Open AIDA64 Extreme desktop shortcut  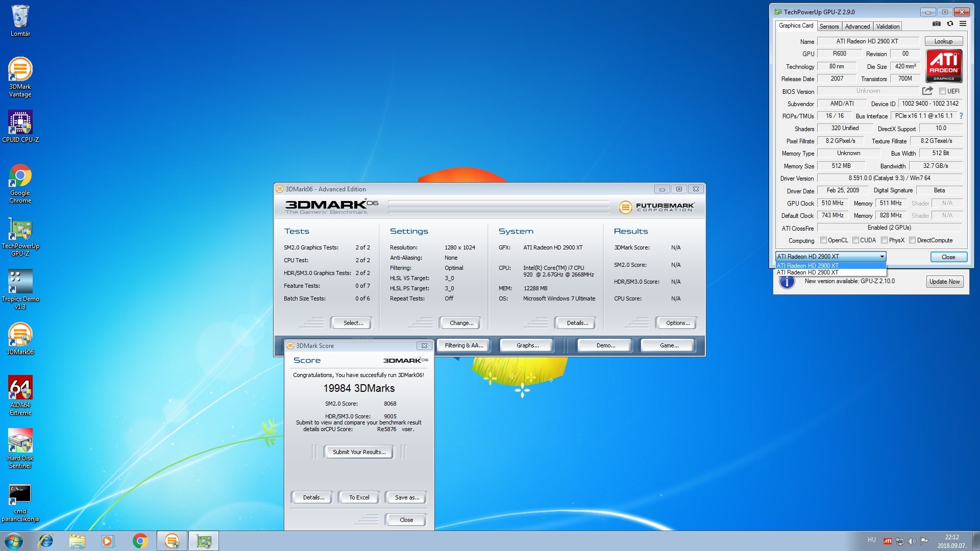(x=20, y=396)
